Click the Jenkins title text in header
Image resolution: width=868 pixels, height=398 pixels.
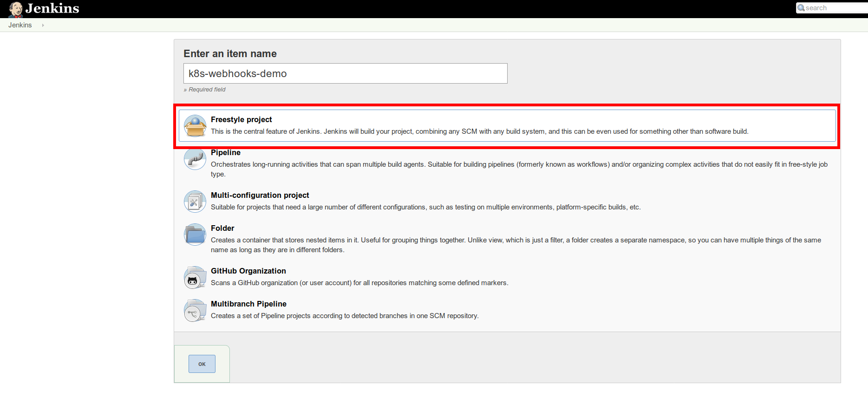coord(52,8)
